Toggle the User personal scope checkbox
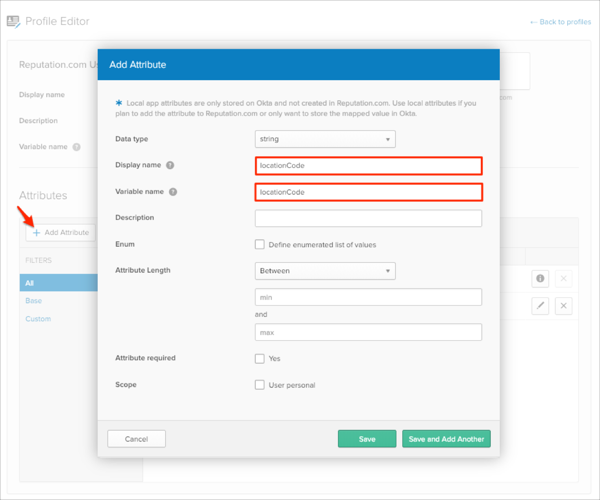The height and width of the screenshot is (500, 600). click(x=260, y=384)
